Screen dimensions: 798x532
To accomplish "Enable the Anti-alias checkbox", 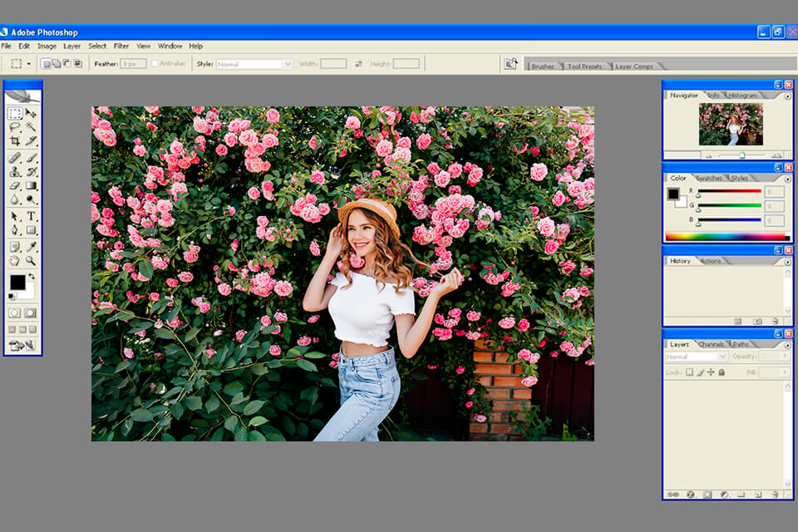I will pyautogui.click(x=155, y=63).
